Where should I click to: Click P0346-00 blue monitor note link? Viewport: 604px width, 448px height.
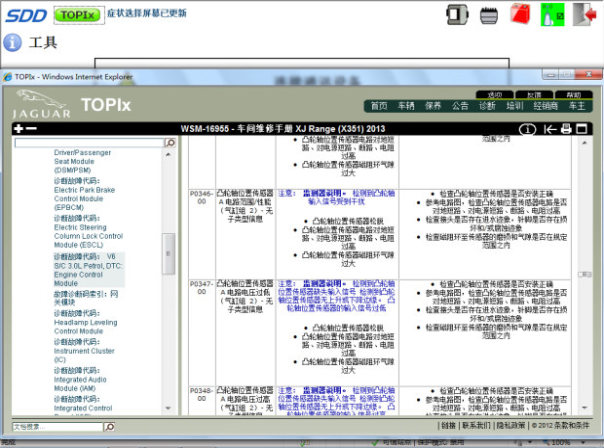pyautogui.click(x=337, y=197)
